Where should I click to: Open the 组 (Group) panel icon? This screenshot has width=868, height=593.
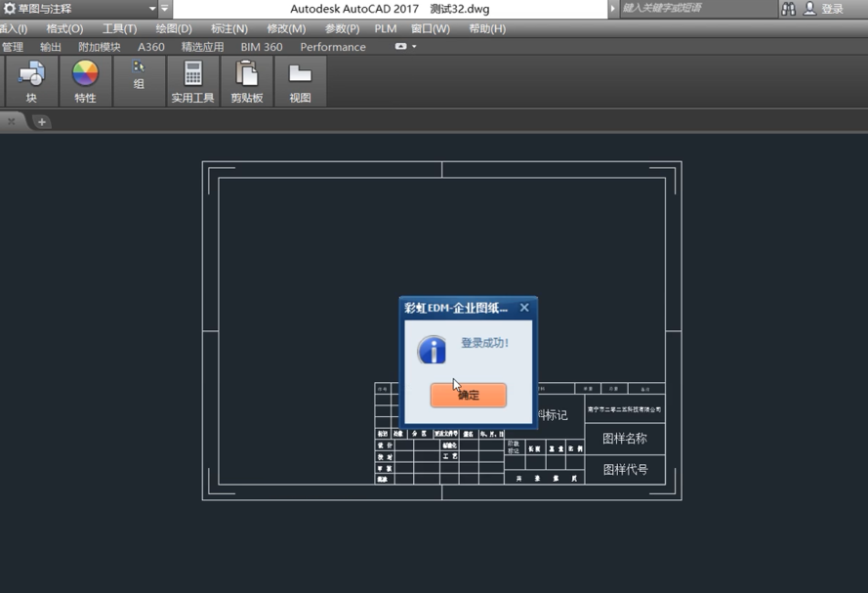(139, 68)
